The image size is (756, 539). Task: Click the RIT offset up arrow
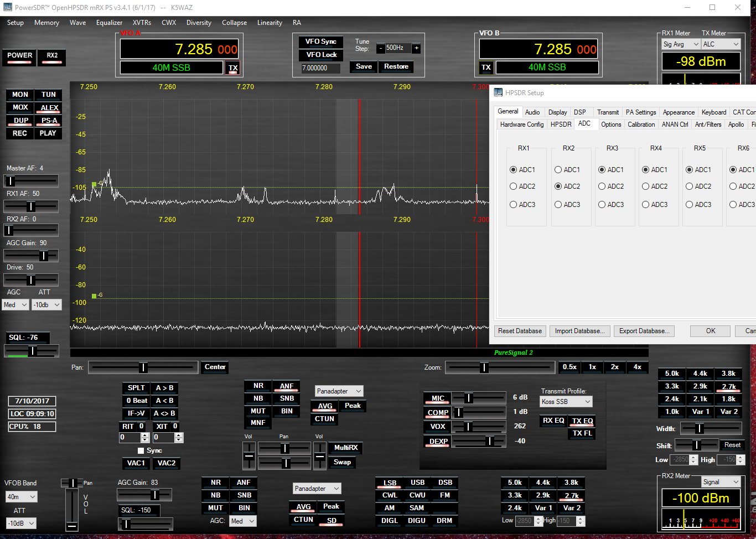[x=145, y=435]
